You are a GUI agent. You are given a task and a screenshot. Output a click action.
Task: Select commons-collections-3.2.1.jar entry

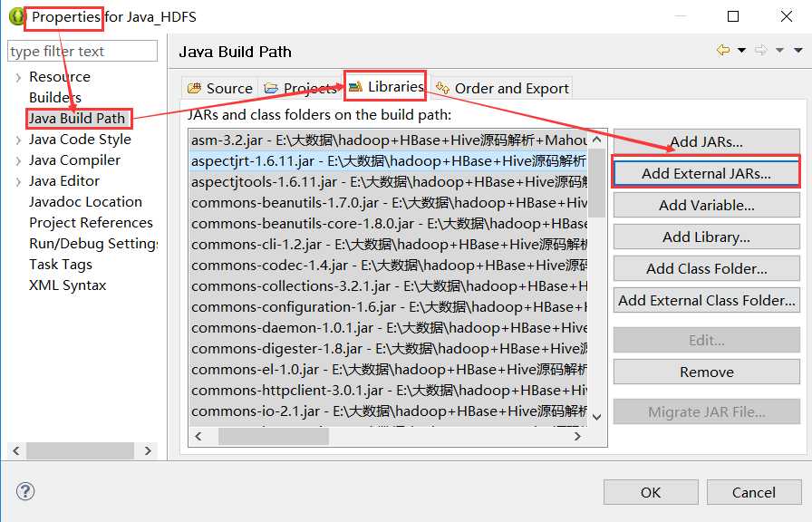pyautogui.click(x=389, y=285)
